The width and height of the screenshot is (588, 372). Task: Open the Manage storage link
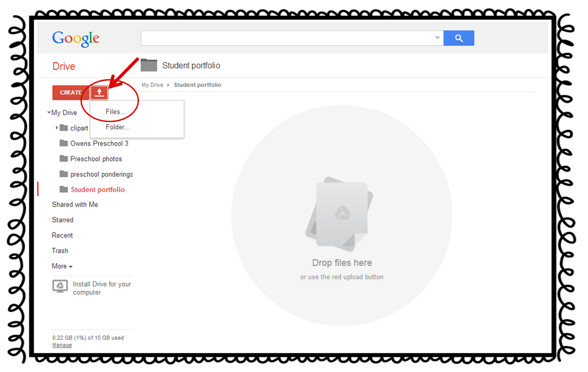pos(62,345)
